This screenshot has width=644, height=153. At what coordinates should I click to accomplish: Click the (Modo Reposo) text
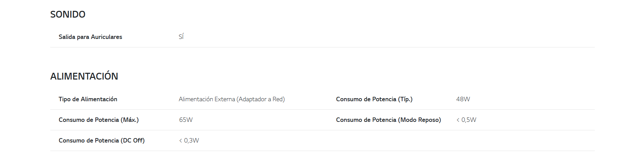tap(419, 120)
